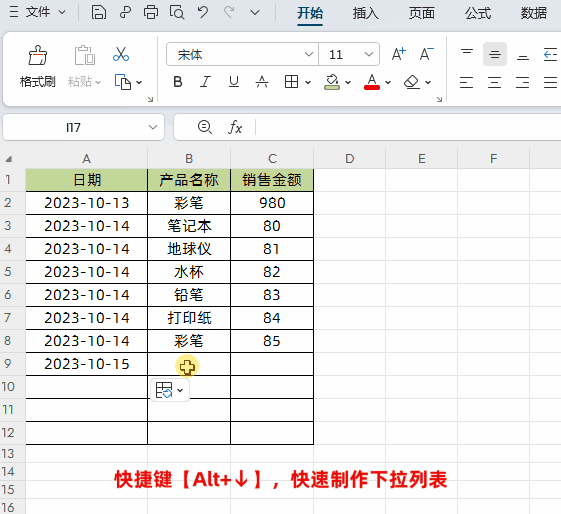Toggle Middle Align vertical alignment
Viewport: 561px width, 514px height.
[x=494, y=54]
